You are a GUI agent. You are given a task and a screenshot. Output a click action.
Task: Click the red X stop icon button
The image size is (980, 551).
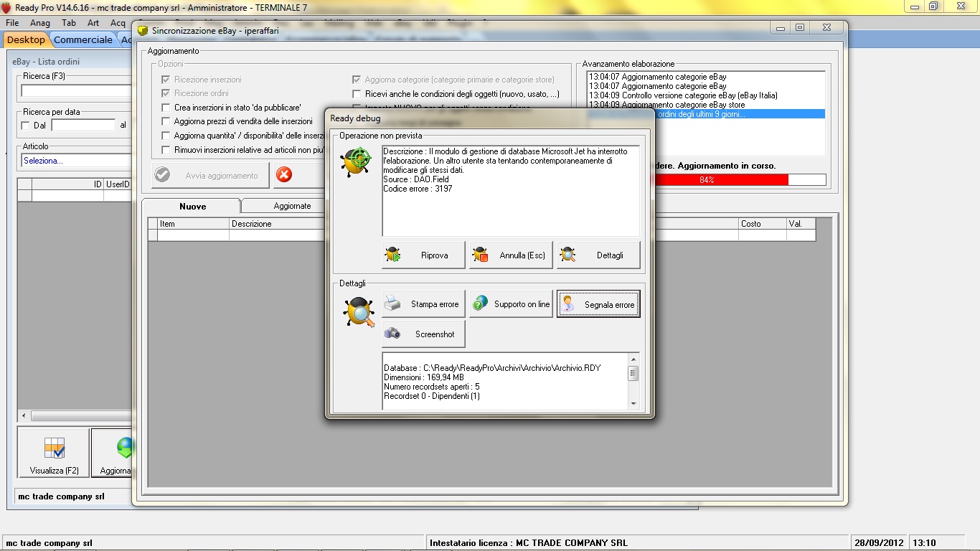[285, 175]
